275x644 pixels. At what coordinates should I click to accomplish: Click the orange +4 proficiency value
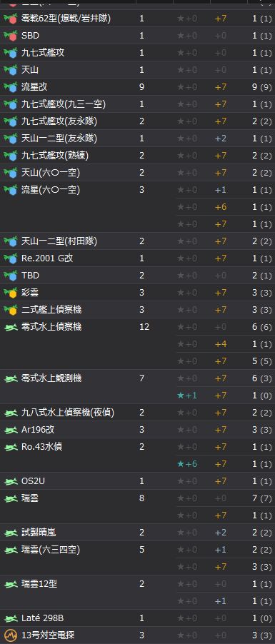(221, 344)
